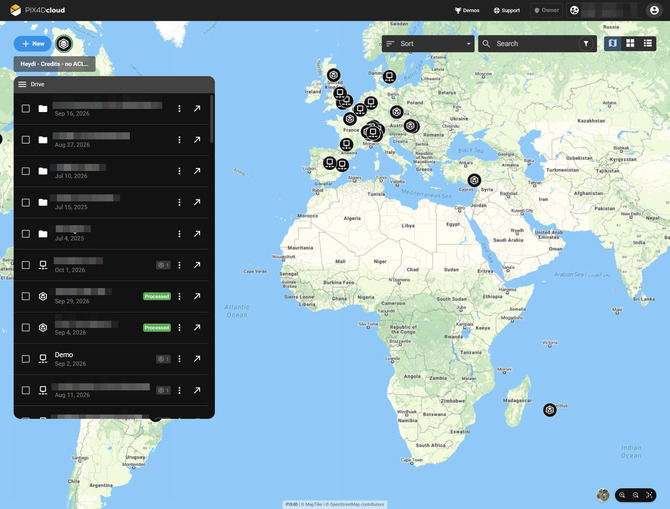Check the Jul 15, 2025 folder checkbox
670x509 pixels.
coord(26,202)
